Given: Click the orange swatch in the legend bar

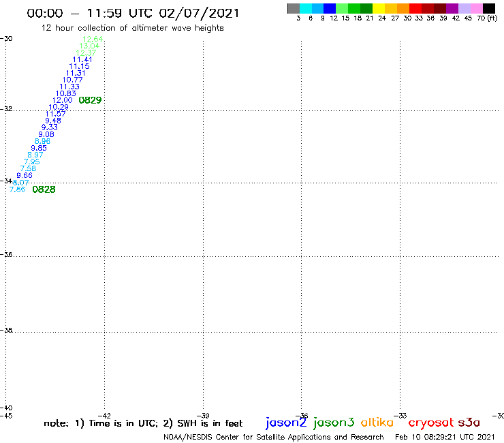Looking at the screenshot, I should tap(403, 8).
